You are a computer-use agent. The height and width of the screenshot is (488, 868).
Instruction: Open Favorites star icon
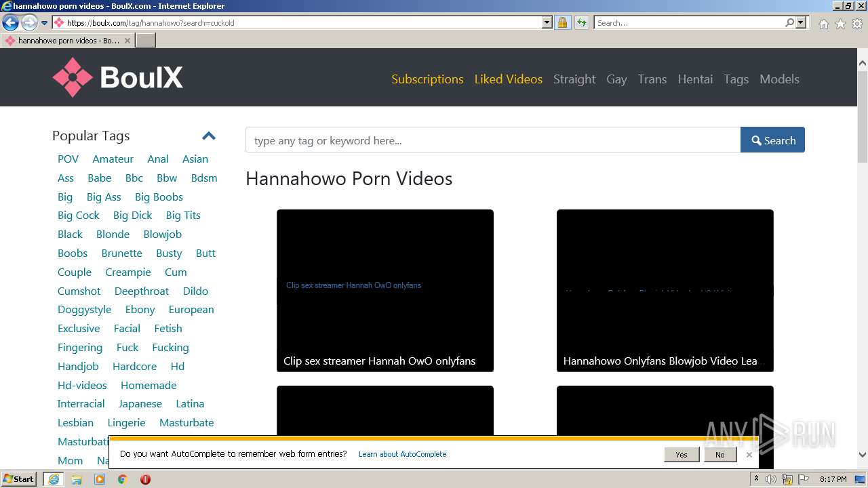840,24
